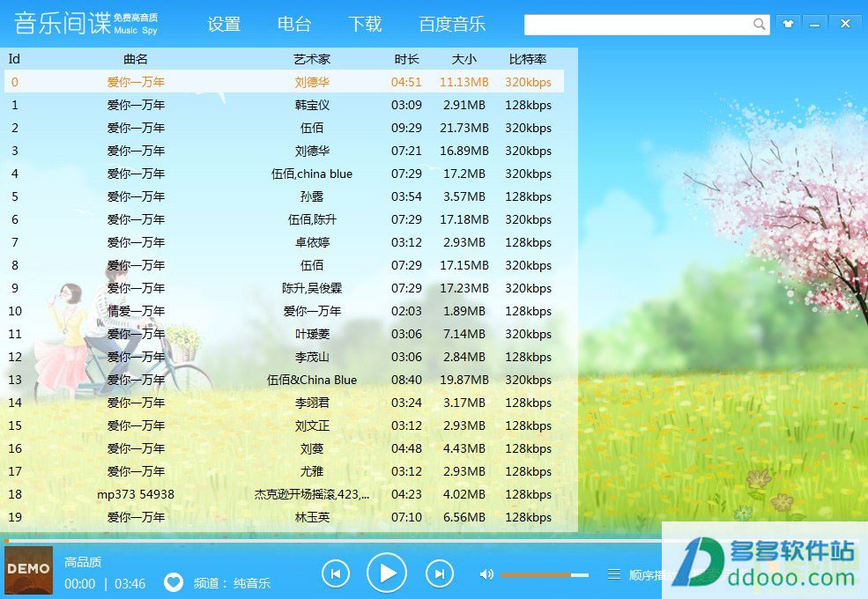Click the 04:48 duration cell
This screenshot has height=599, width=868.
[406, 448]
